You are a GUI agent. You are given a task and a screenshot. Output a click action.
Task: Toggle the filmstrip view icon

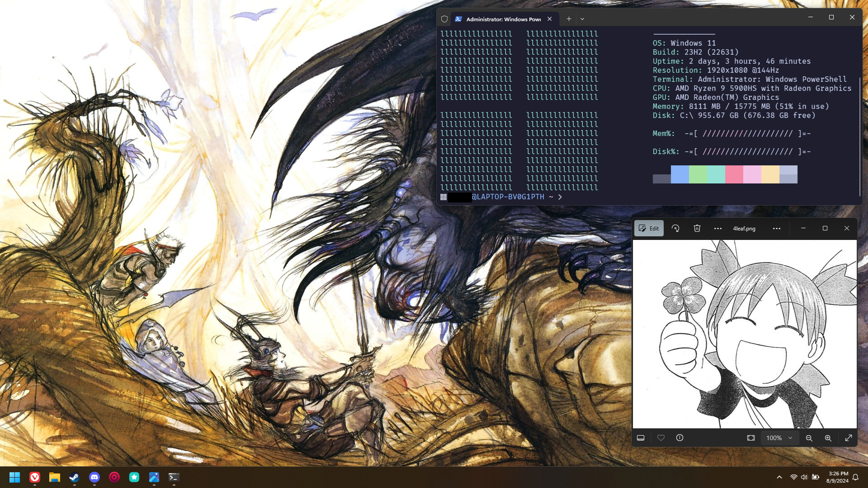click(x=641, y=438)
